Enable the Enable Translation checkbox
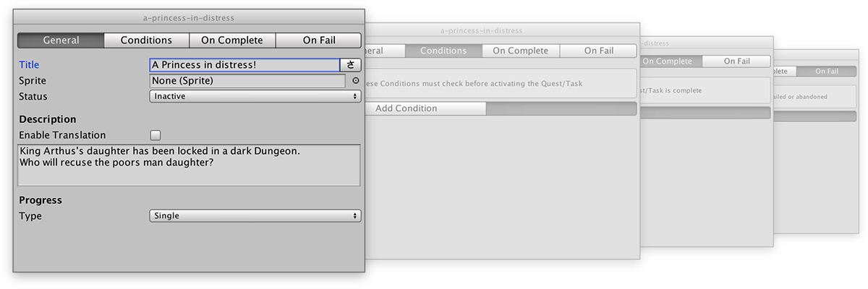This screenshot has width=868, height=289. point(156,135)
